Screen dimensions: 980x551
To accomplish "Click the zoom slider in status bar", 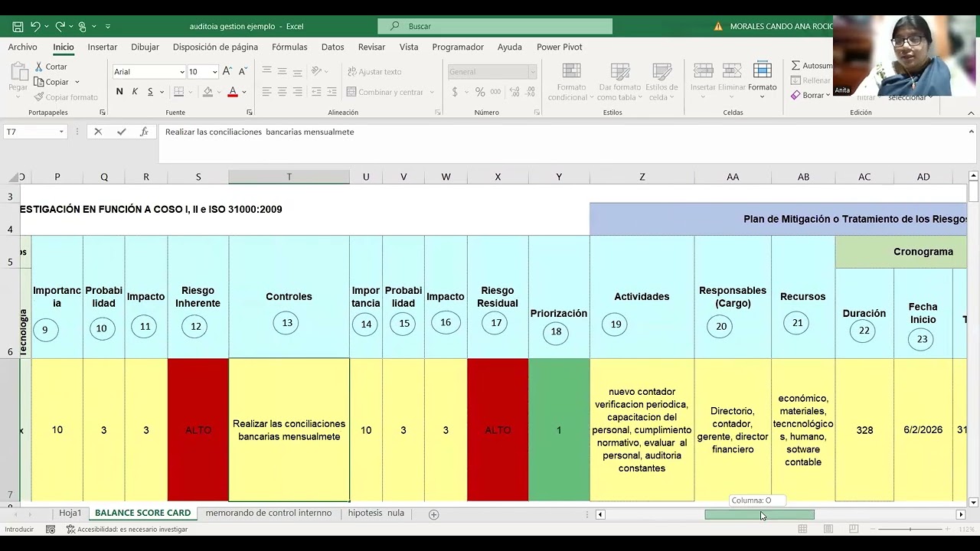I will pos(910,530).
